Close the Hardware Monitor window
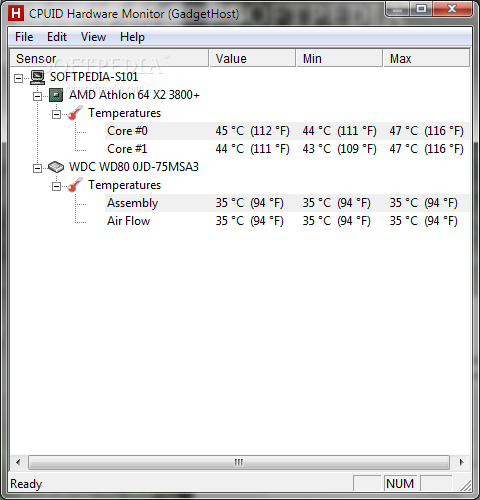This screenshot has height=500, width=480. pos(452,9)
